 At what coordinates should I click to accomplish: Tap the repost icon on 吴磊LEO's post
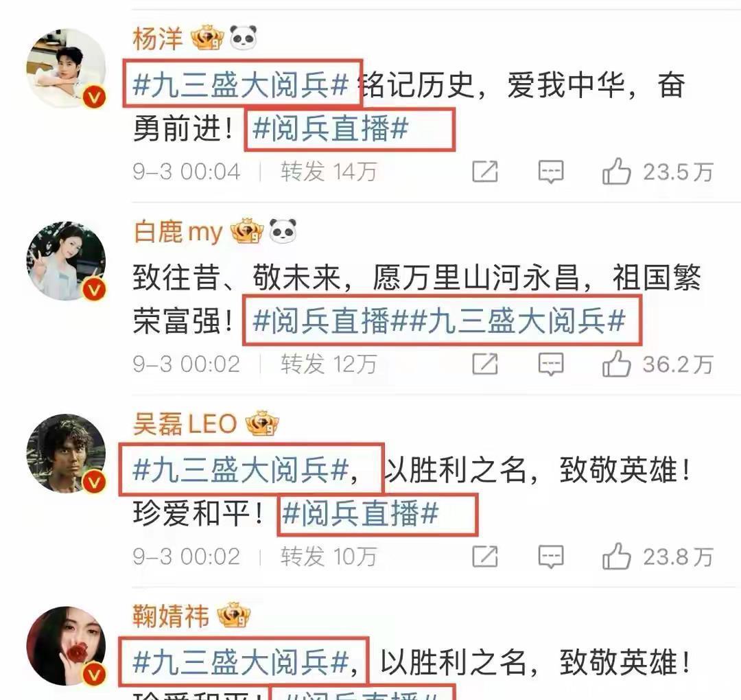[x=485, y=556]
